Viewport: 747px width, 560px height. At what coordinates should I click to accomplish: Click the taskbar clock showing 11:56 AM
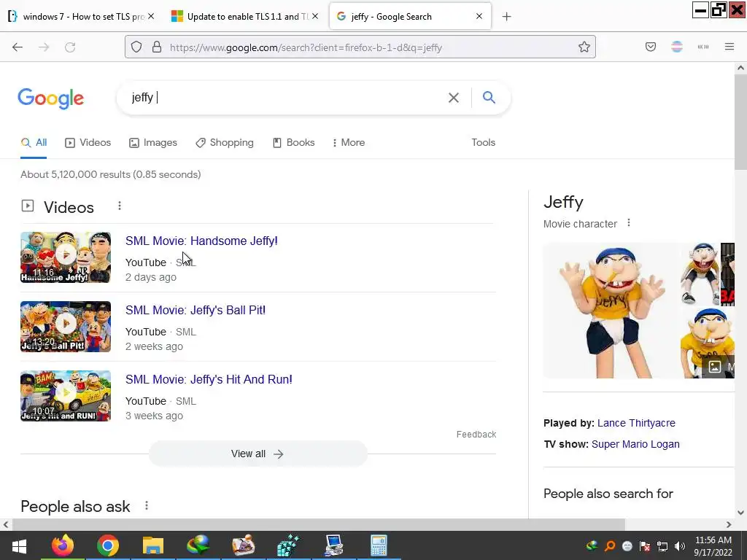[x=713, y=546]
